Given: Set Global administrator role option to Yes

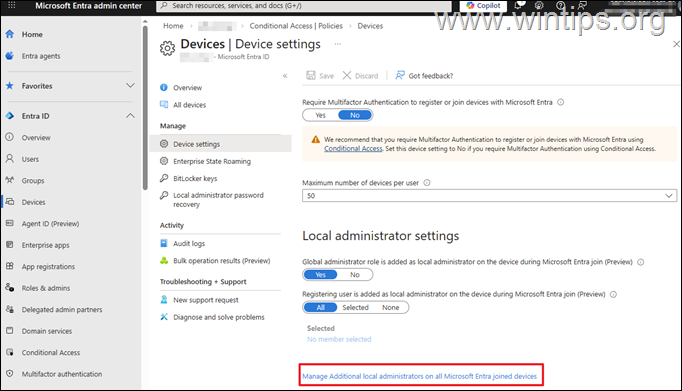Looking at the screenshot, I should 321,275.
